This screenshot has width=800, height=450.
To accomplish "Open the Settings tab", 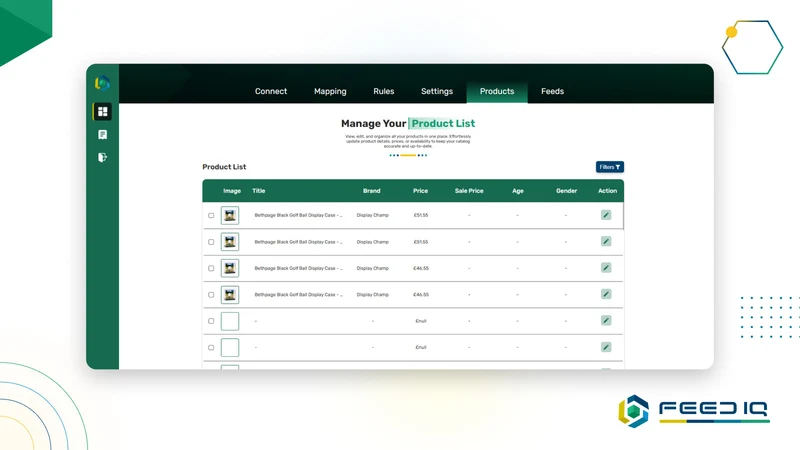I will [x=437, y=91].
